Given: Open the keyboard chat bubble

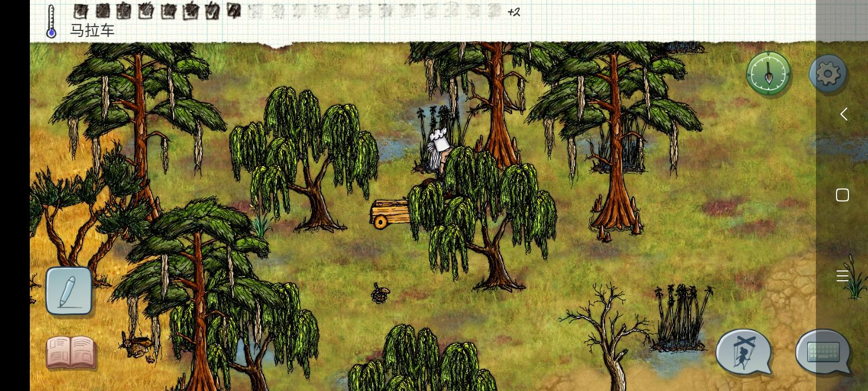Looking at the screenshot, I should [823, 351].
